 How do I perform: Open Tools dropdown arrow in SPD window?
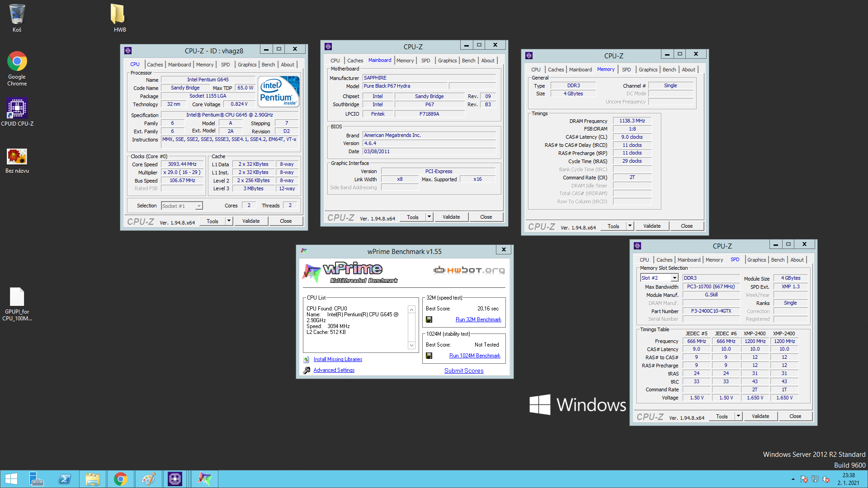(x=738, y=416)
